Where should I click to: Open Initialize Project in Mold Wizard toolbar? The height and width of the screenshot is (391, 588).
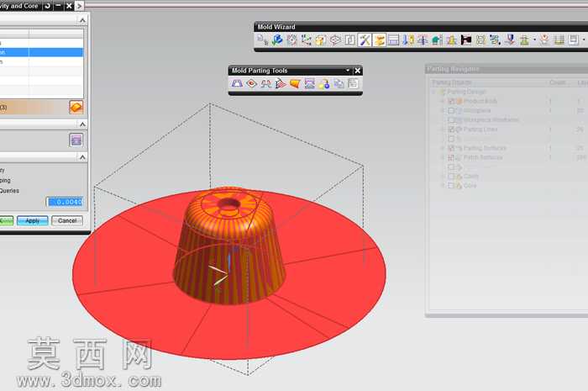(260, 40)
